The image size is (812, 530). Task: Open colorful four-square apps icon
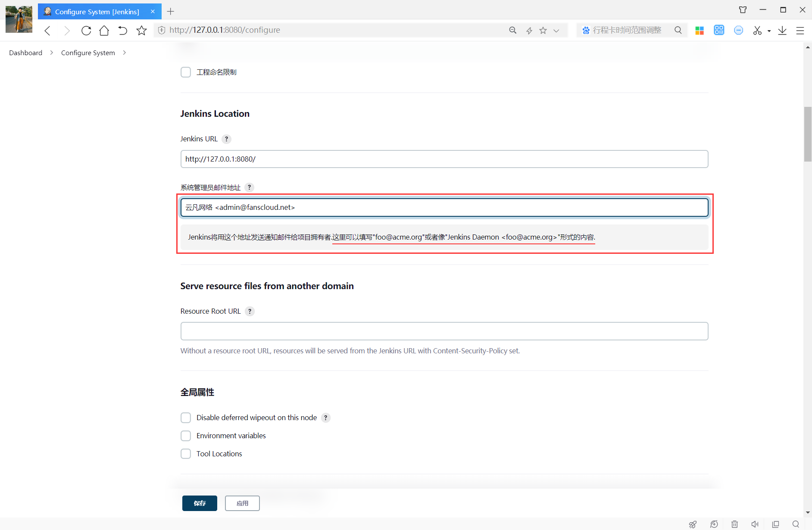point(700,30)
